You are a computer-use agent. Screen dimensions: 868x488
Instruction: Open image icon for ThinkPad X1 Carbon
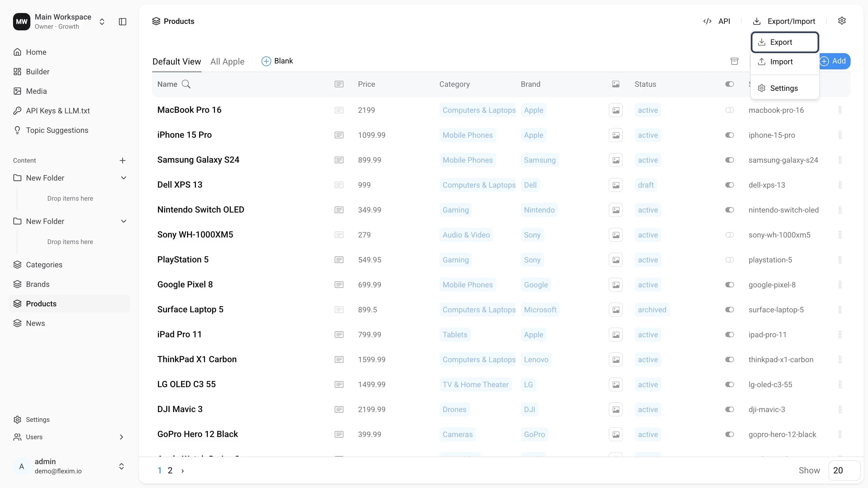(x=616, y=359)
